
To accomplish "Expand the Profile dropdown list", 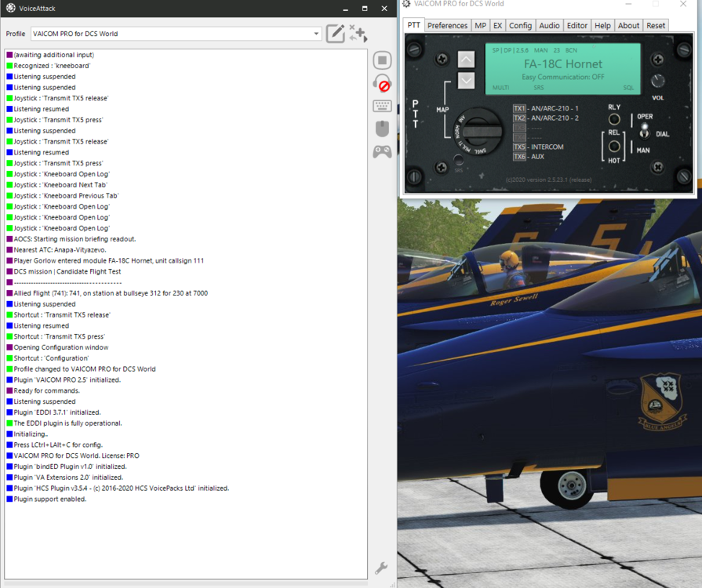I will [316, 34].
